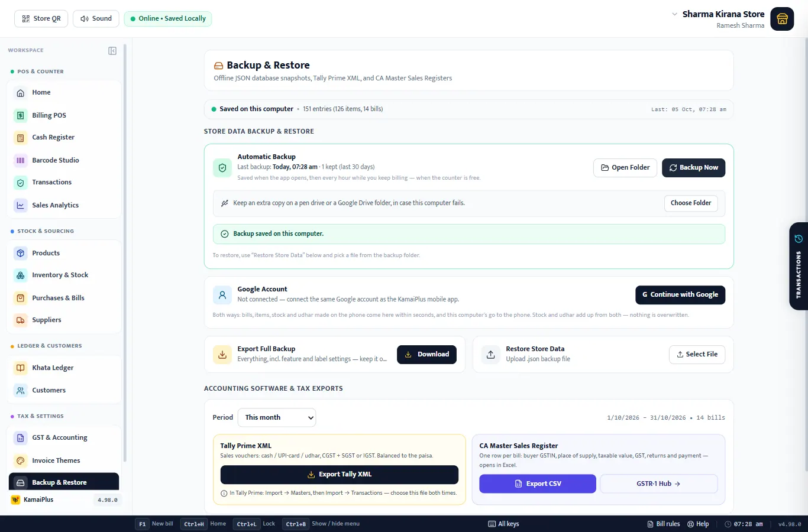808x532 pixels.
Task: Open Bill rules in the status bar
Action: point(664,524)
